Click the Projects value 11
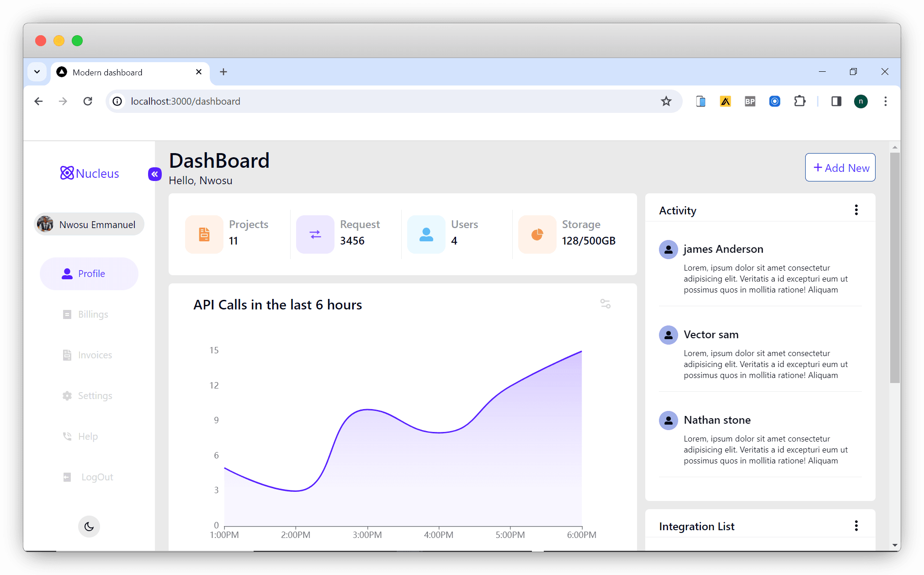 (234, 241)
